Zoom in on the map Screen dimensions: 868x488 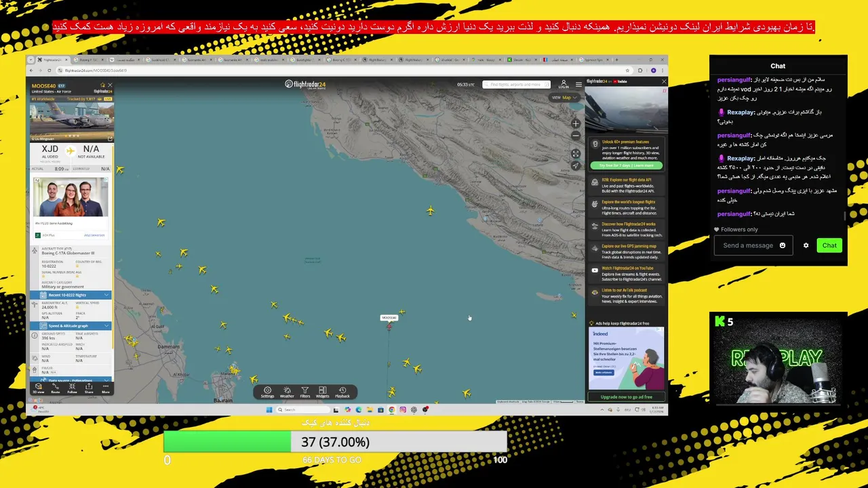coord(576,123)
